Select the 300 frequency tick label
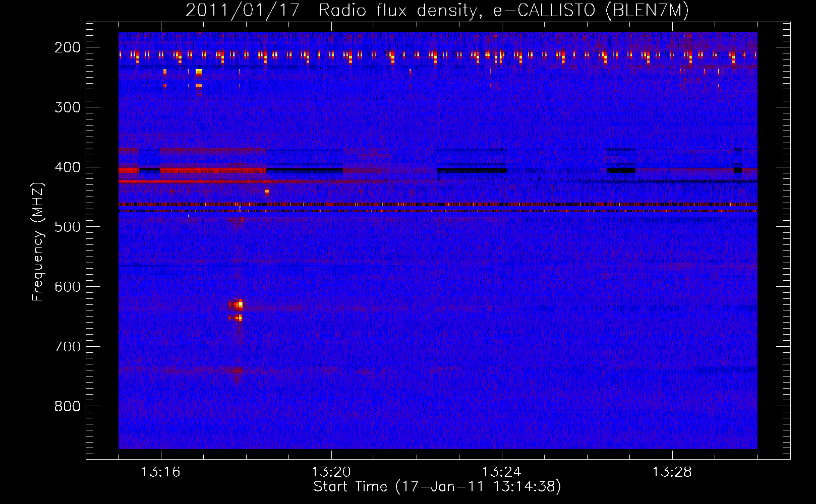Viewport: 816px width, 504px height. (x=68, y=107)
